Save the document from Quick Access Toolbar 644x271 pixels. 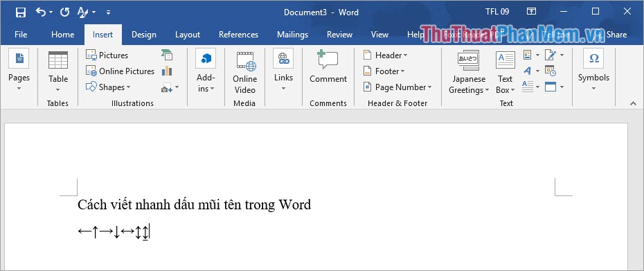coord(21,12)
